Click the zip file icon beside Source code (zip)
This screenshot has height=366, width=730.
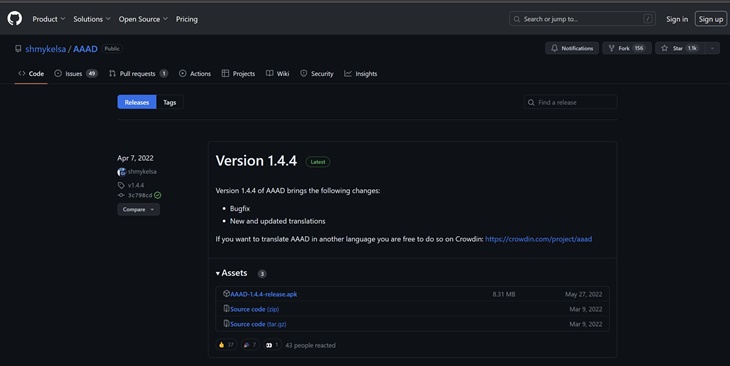pos(226,309)
